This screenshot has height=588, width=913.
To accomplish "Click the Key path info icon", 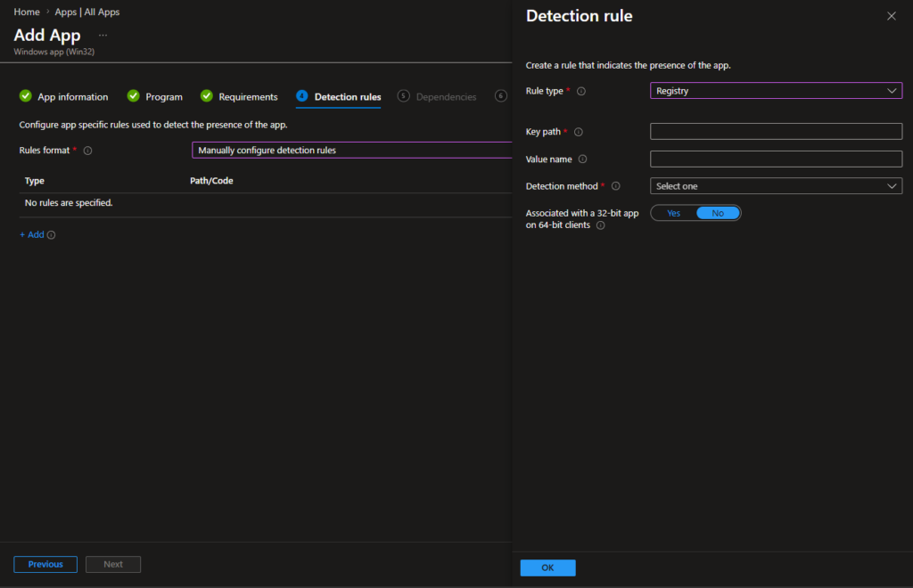I will tap(578, 132).
